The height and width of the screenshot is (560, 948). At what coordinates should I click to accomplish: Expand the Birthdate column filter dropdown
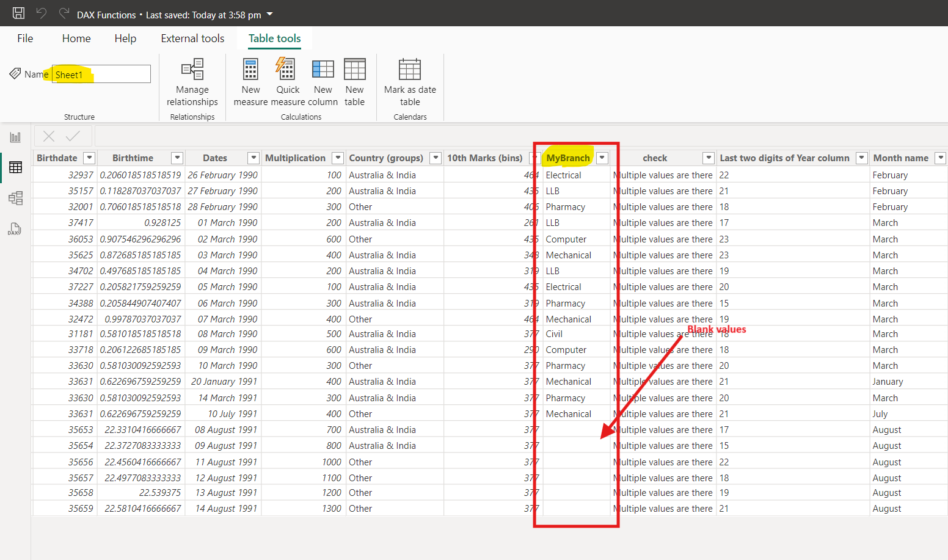[x=89, y=158]
